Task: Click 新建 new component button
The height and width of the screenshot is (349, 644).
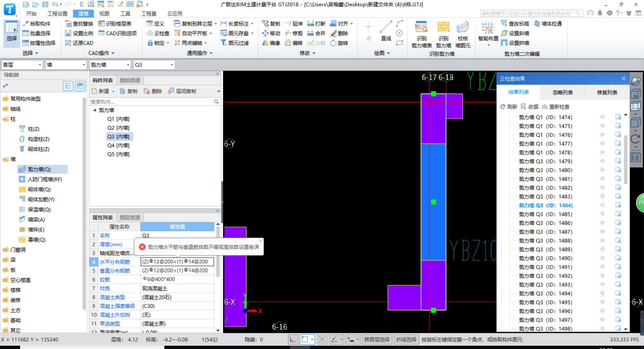Action: point(103,91)
